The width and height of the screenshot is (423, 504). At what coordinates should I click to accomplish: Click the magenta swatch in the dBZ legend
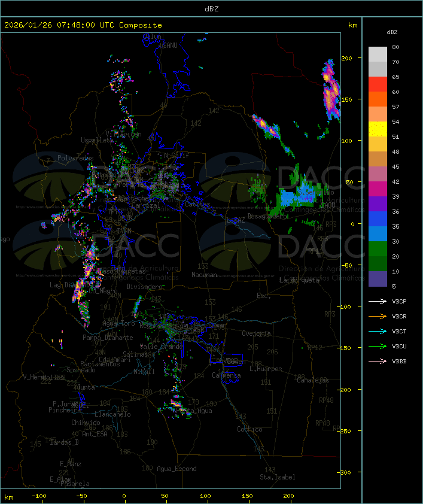[378, 189]
